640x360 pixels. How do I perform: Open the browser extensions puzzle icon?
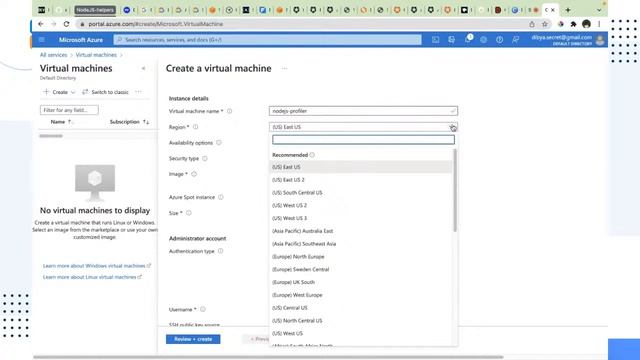(573, 24)
